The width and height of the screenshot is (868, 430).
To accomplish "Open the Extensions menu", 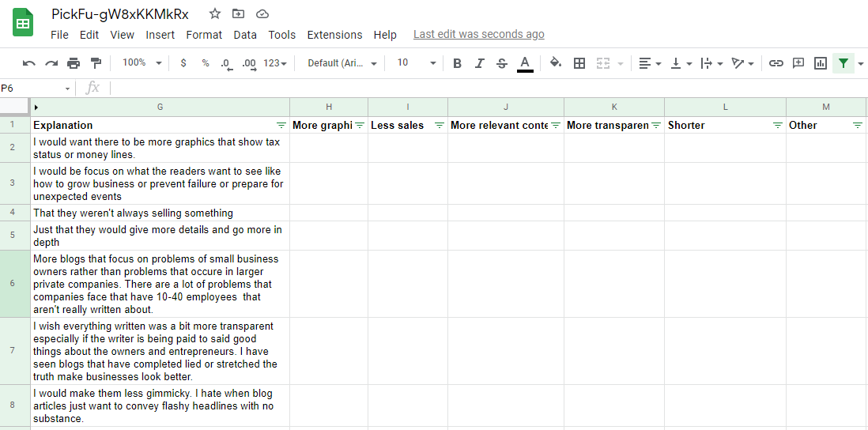I will (x=334, y=35).
